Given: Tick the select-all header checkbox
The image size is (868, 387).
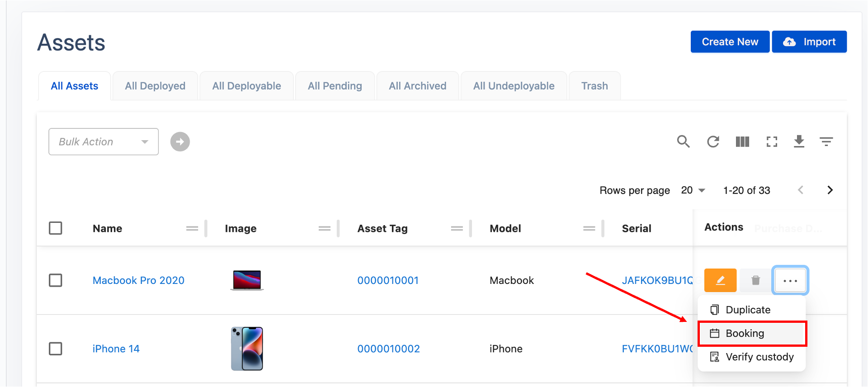Looking at the screenshot, I should tap(56, 228).
